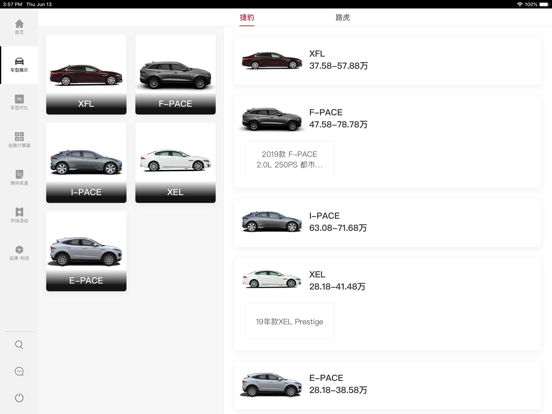The image size is (552, 414).
Task: Switch to the 捷豹 (Jaguar) tab
Action: (247, 18)
